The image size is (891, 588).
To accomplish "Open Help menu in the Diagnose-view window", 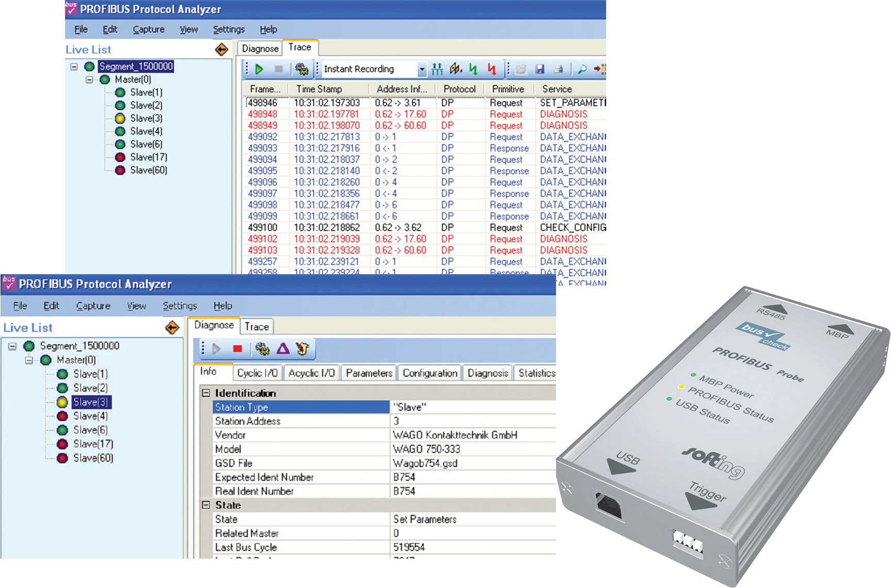I will (x=223, y=306).
